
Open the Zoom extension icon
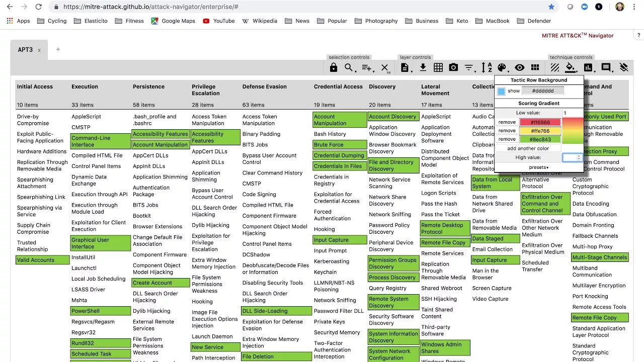click(585, 7)
